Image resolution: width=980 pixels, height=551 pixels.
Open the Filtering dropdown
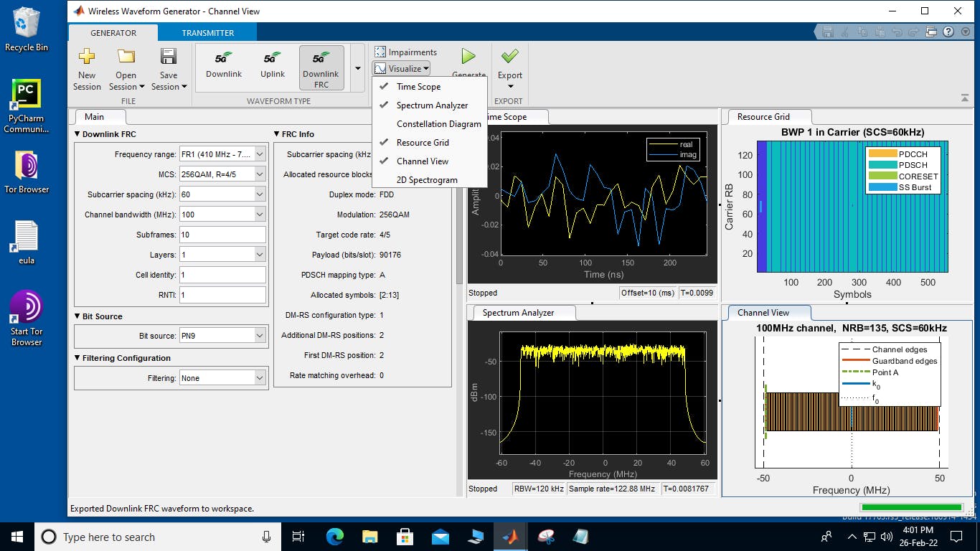pyautogui.click(x=260, y=378)
